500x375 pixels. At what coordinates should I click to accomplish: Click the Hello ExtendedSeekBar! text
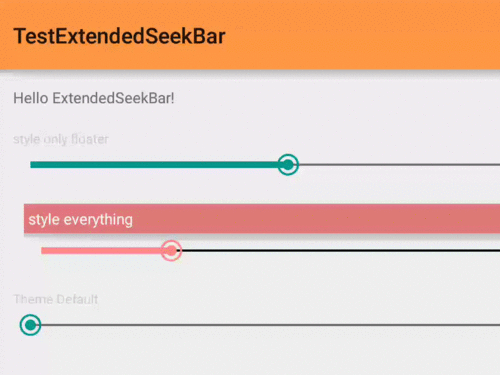tap(94, 98)
